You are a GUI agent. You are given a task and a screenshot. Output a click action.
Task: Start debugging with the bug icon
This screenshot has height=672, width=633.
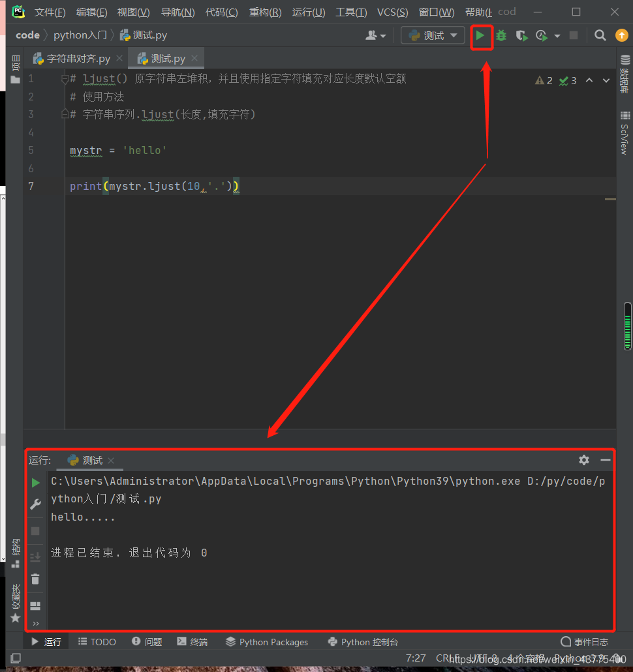[x=501, y=35]
